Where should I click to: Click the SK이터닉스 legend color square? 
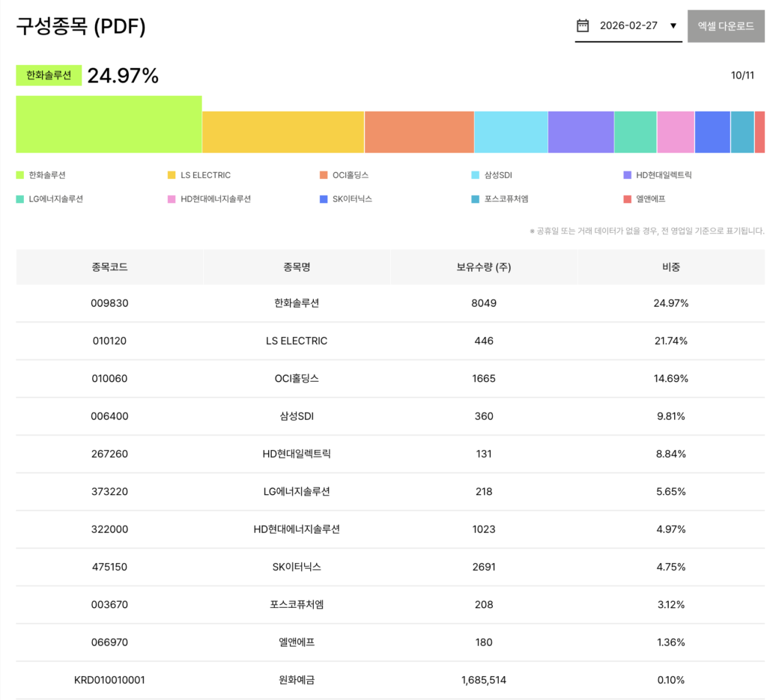324,199
